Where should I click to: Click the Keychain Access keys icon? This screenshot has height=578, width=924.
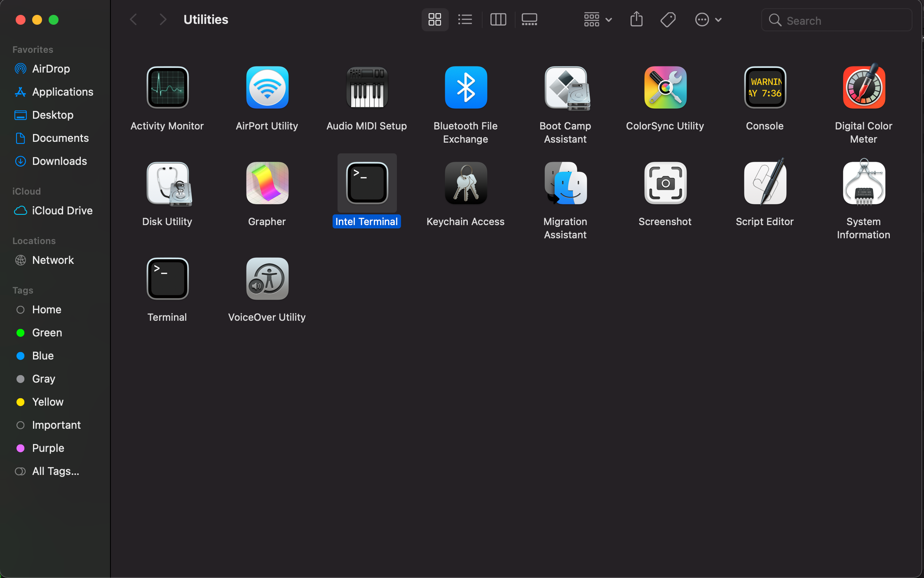[x=466, y=183]
